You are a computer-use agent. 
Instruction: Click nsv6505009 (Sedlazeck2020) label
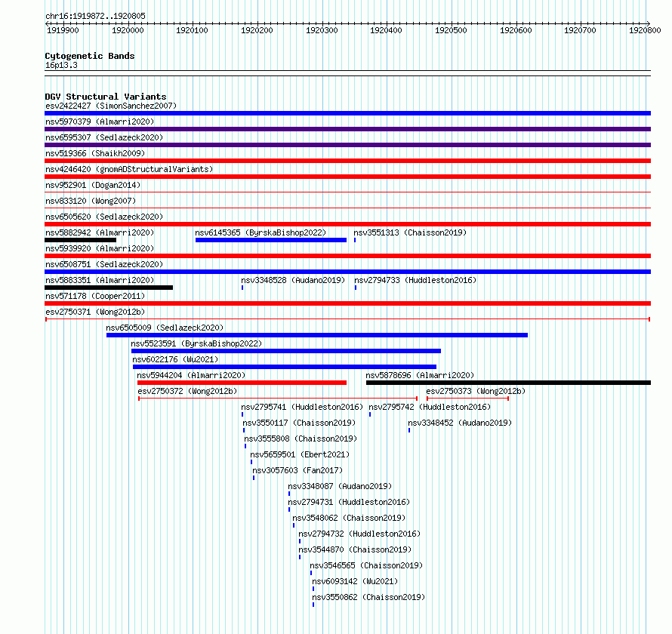coord(165,328)
